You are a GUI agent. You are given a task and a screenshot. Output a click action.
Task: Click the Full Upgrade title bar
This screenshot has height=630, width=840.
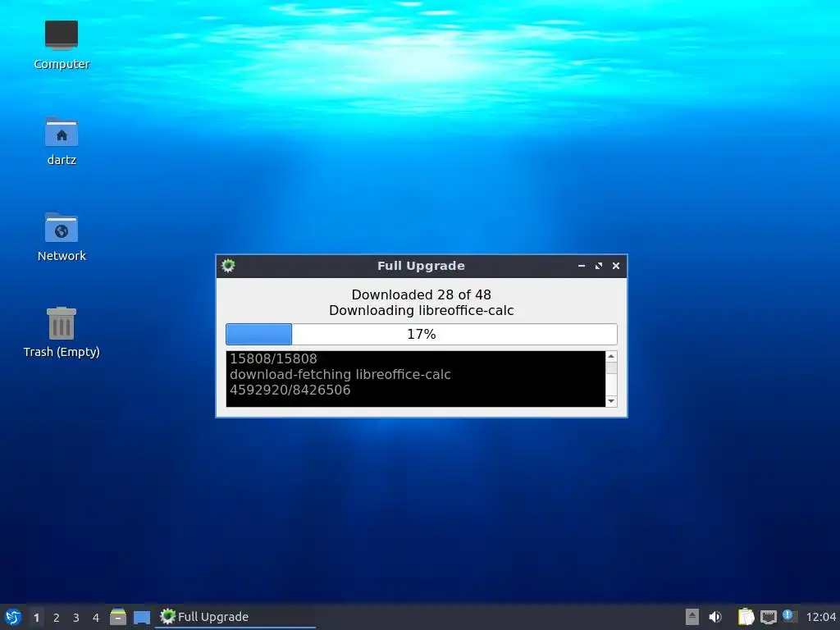point(421,266)
